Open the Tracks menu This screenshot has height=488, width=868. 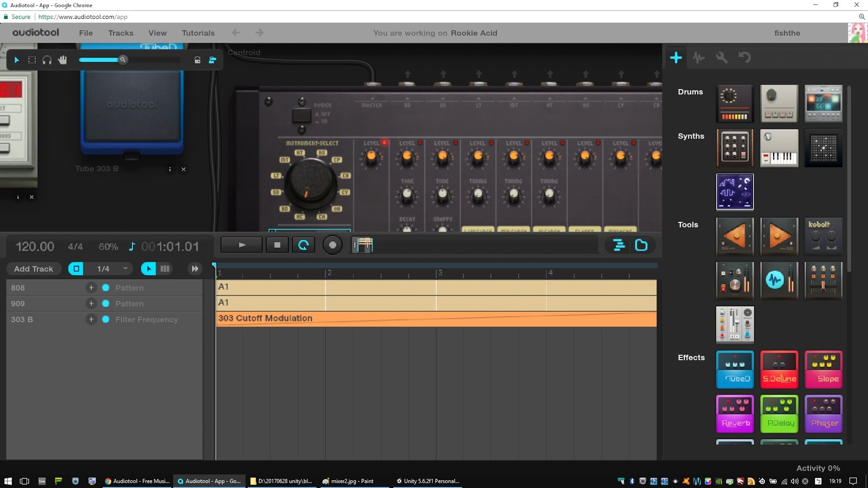[x=120, y=33]
